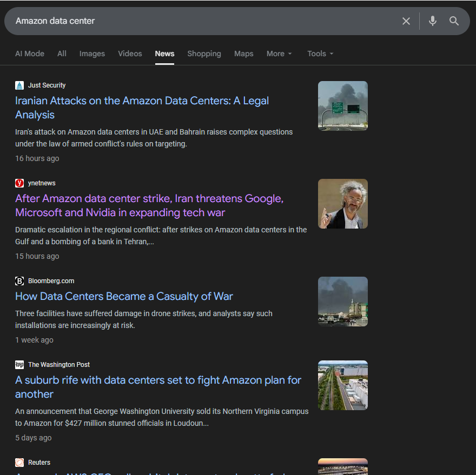Image resolution: width=476 pixels, height=475 pixels.
Task: Submit the search with the magnifier icon
Action: tap(454, 21)
